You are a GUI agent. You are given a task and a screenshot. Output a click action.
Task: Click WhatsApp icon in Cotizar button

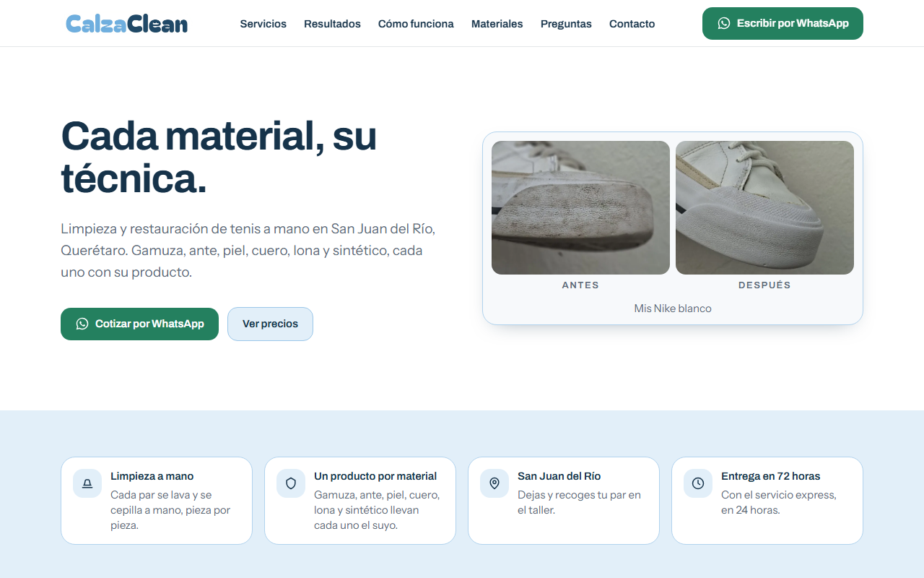click(82, 324)
